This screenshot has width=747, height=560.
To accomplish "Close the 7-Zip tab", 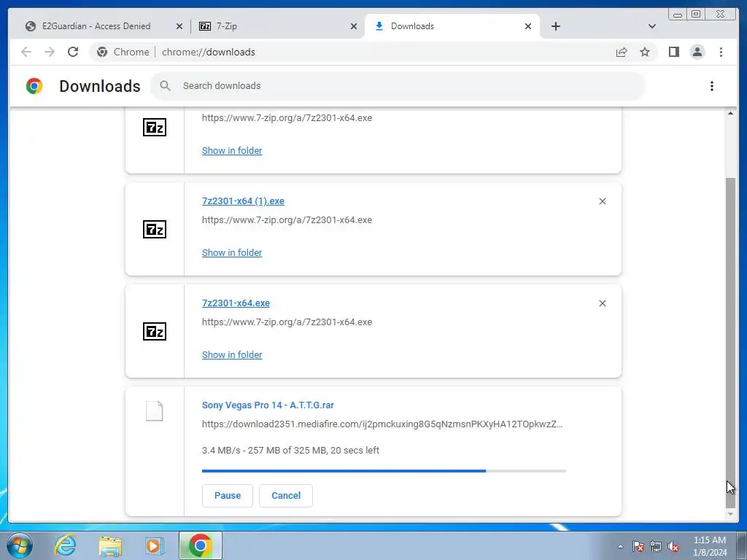I will 354,26.
